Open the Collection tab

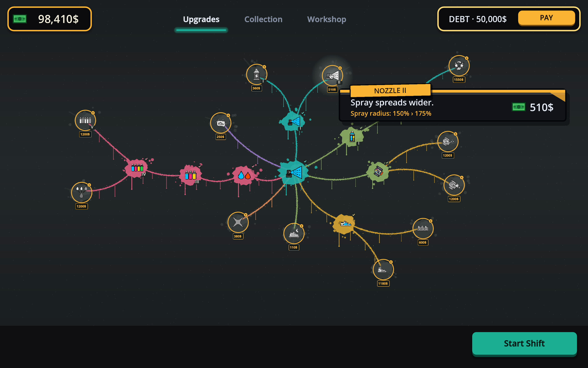[x=263, y=19]
